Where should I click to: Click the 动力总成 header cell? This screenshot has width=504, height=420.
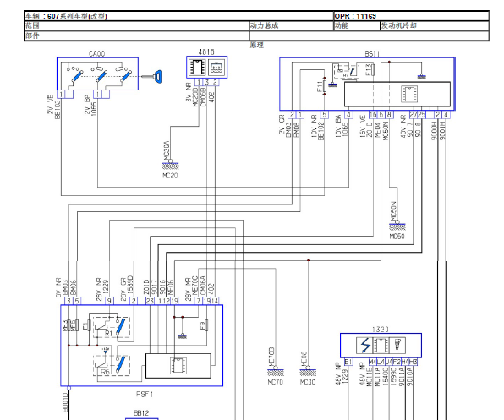(292, 25)
